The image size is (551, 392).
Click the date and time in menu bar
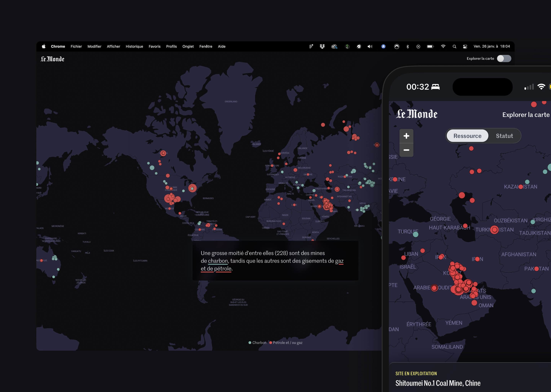(492, 46)
